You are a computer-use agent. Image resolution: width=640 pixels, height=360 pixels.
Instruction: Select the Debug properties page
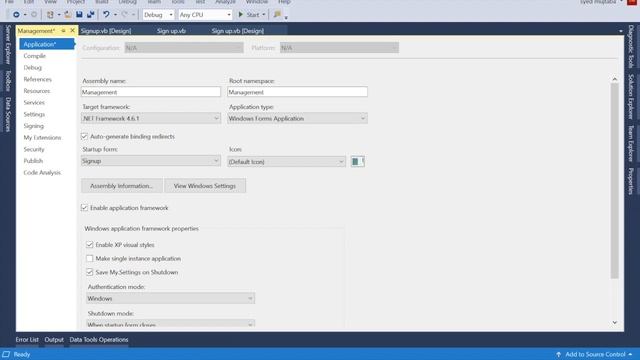(33, 68)
